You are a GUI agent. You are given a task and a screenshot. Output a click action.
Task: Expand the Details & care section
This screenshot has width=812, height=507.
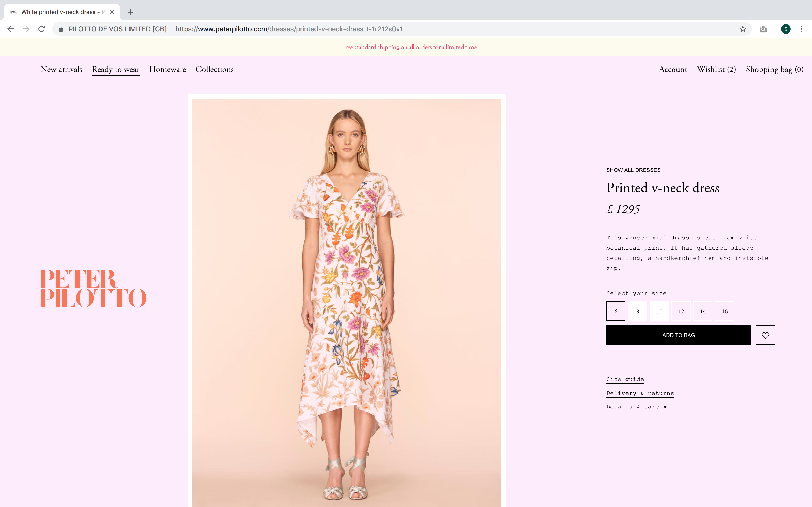coord(636,407)
